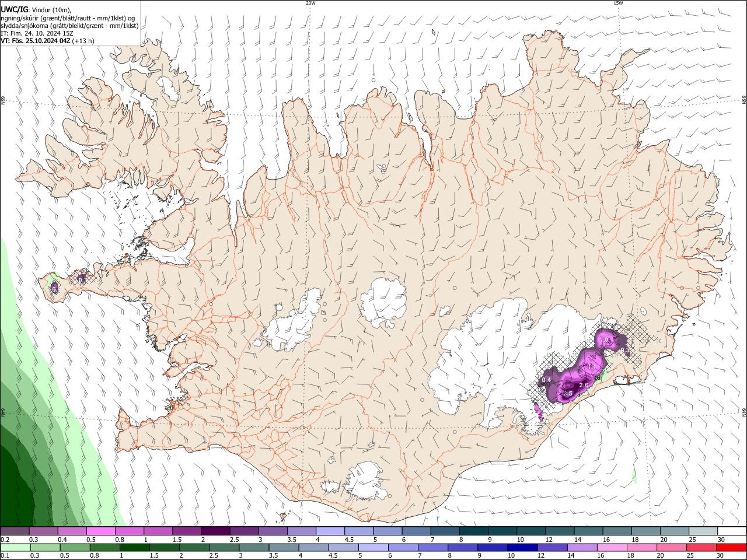
Task: Select the red rain swatch 25–30
Action: pyautogui.click(x=701, y=548)
